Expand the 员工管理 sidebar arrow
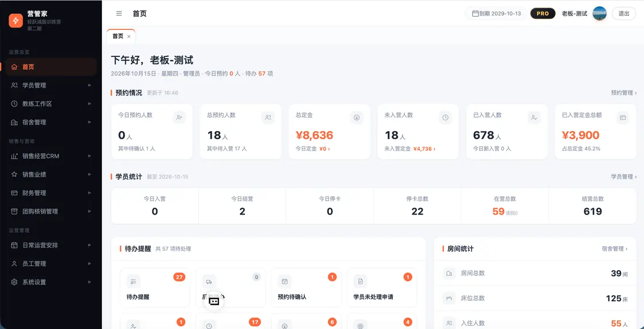 click(x=90, y=263)
